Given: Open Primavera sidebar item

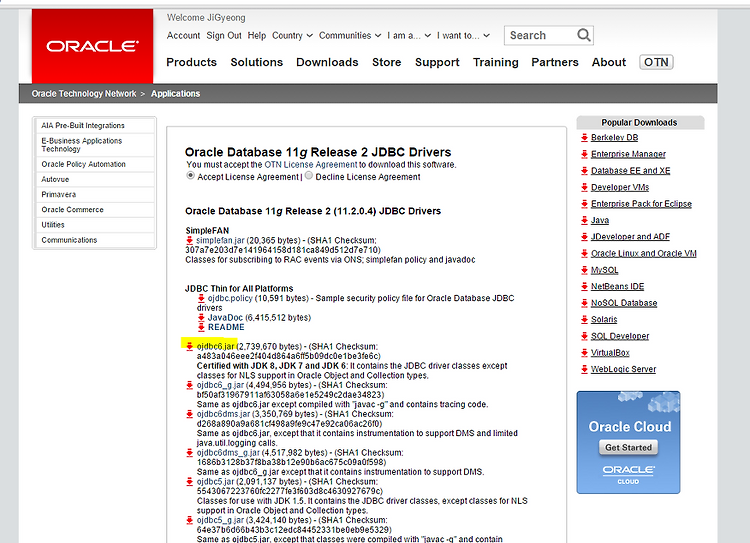Looking at the screenshot, I should pyautogui.click(x=95, y=194).
